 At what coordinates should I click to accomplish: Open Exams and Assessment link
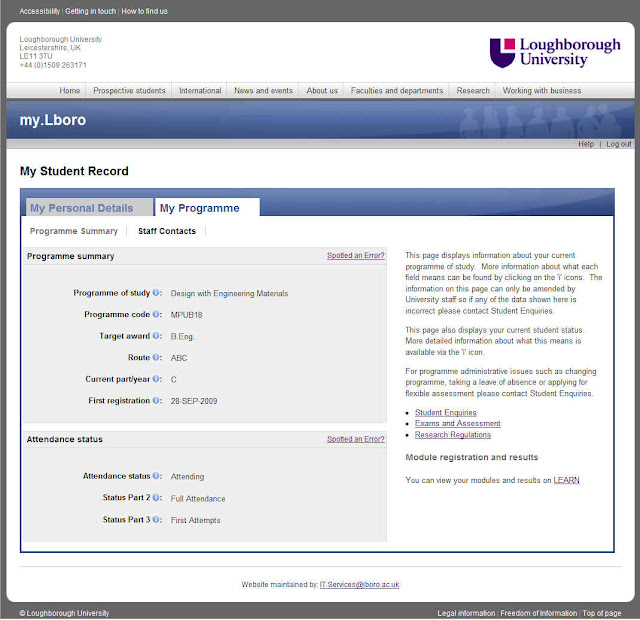click(458, 424)
